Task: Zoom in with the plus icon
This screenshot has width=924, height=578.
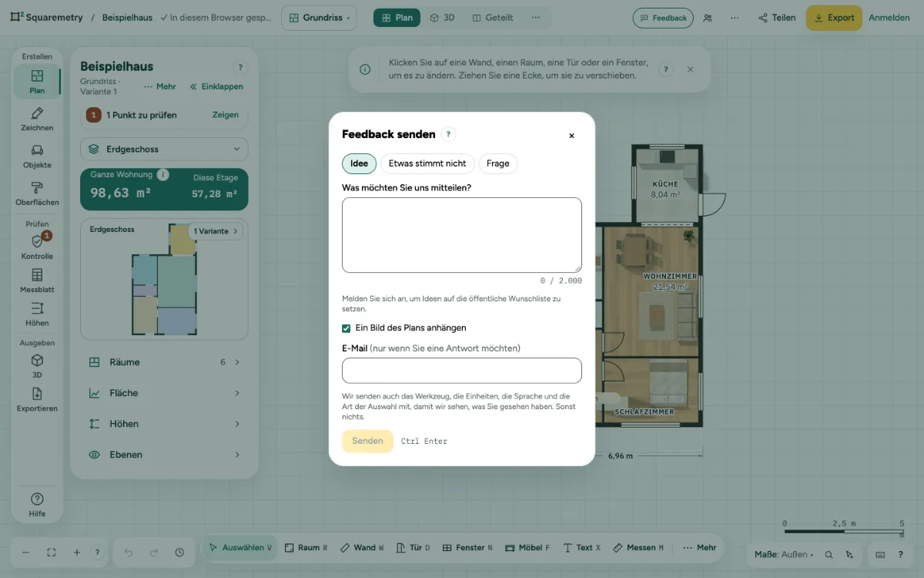Action: click(77, 553)
